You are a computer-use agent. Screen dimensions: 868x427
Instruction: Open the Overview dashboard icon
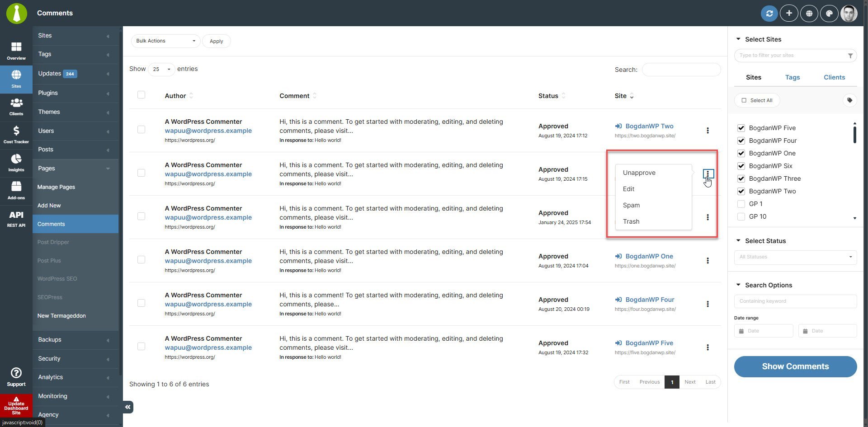click(16, 51)
